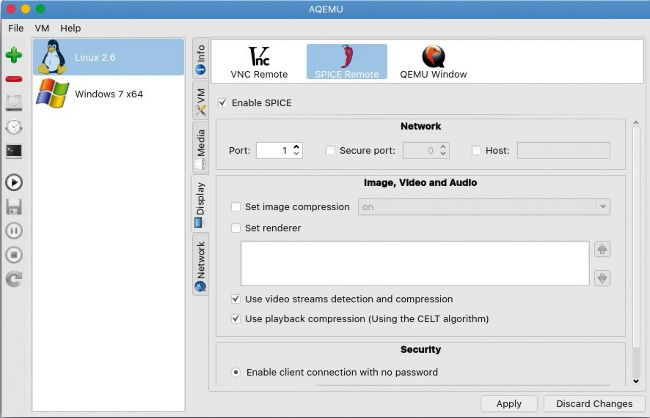Screen dimensions: 650x418
Task: Select the Linux 2.6 virtual machine
Action: (109, 57)
